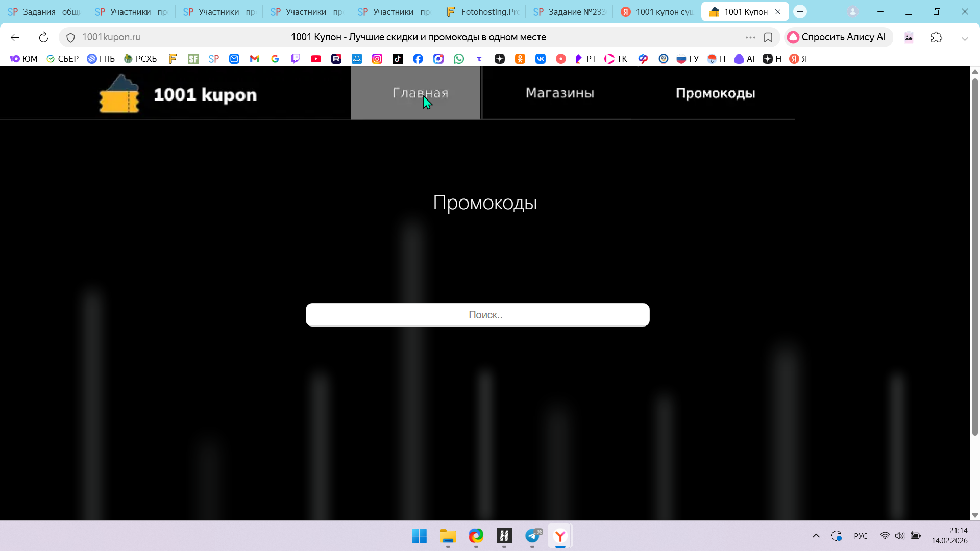Image resolution: width=980 pixels, height=551 pixels.
Task: Expand the system tray hidden icons chevron
Action: (x=816, y=536)
